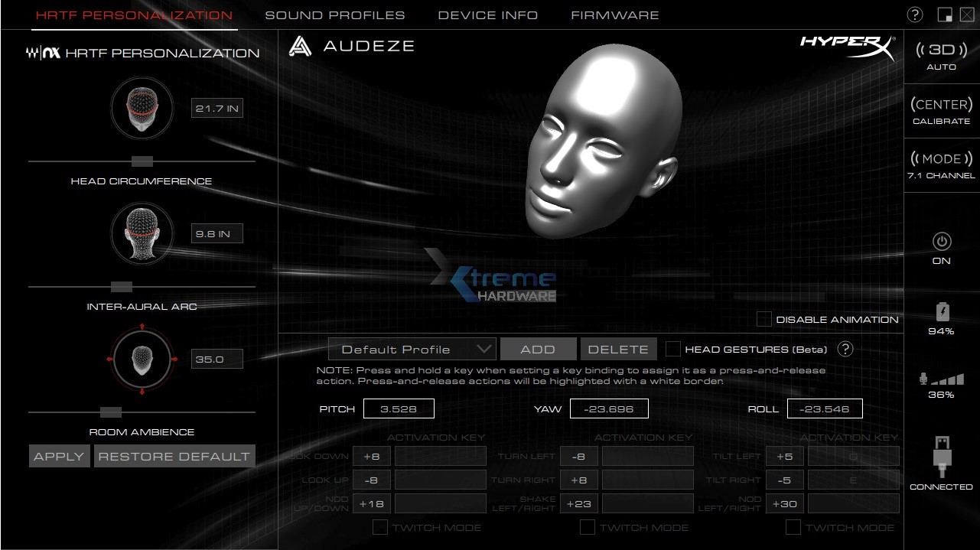Click the microphone volume icon at 36%
Screen dimensions: 980x550
coord(935,378)
